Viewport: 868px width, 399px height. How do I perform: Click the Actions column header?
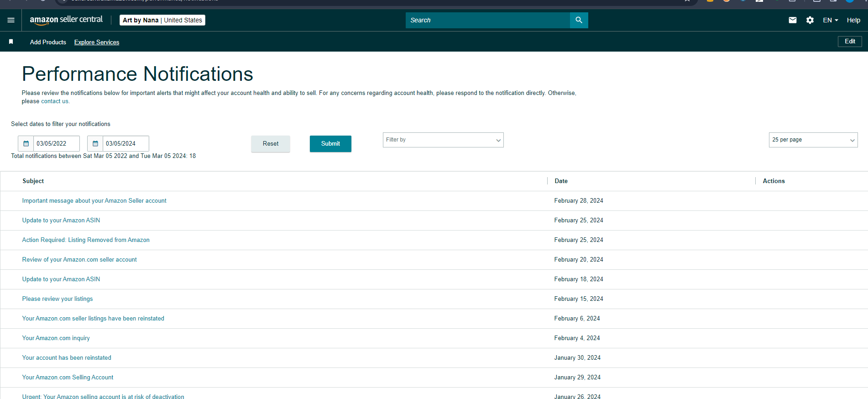[x=774, y=181]
